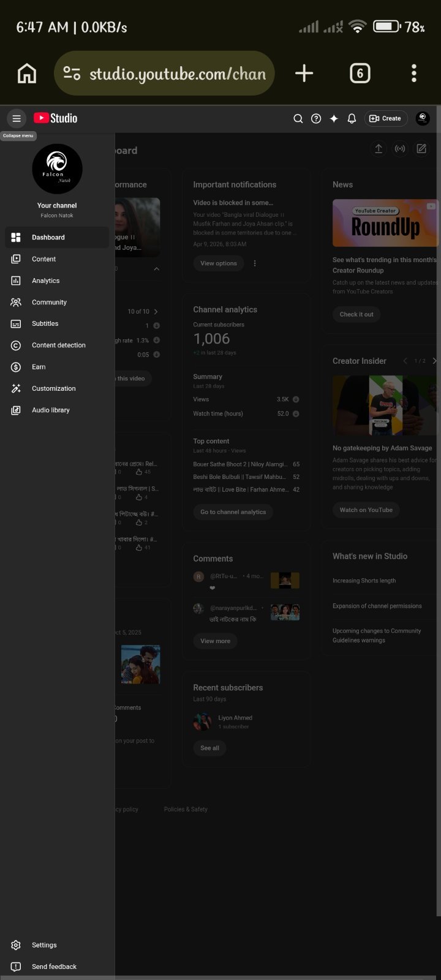Click the Video is blocked notification title
441x980 pixels.
click(233, 203)
